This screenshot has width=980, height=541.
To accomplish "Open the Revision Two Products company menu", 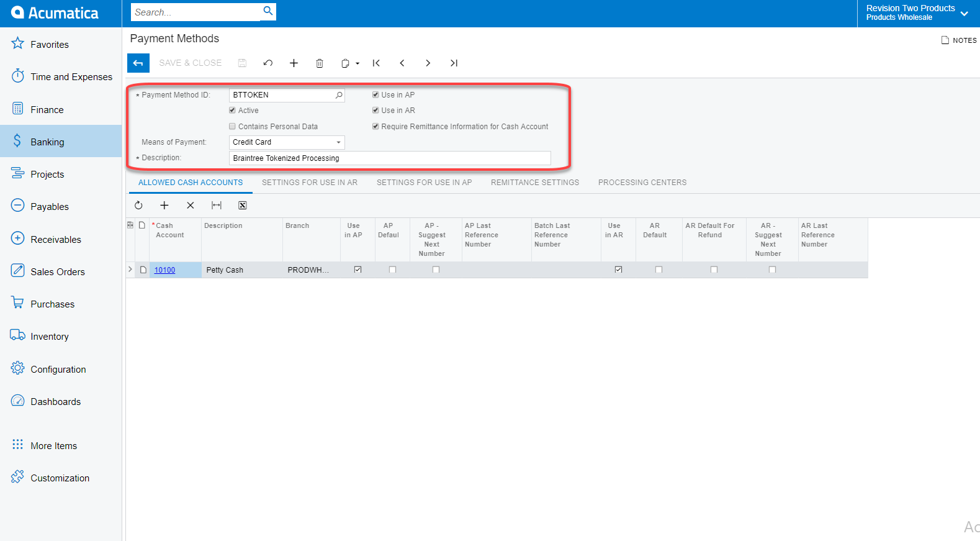I will tap(917, 13).
